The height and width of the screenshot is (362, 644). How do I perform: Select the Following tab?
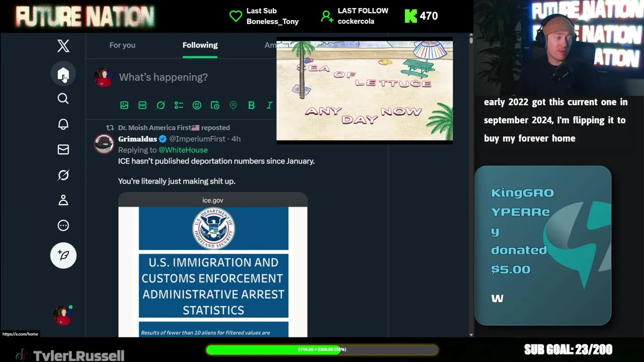200,45
